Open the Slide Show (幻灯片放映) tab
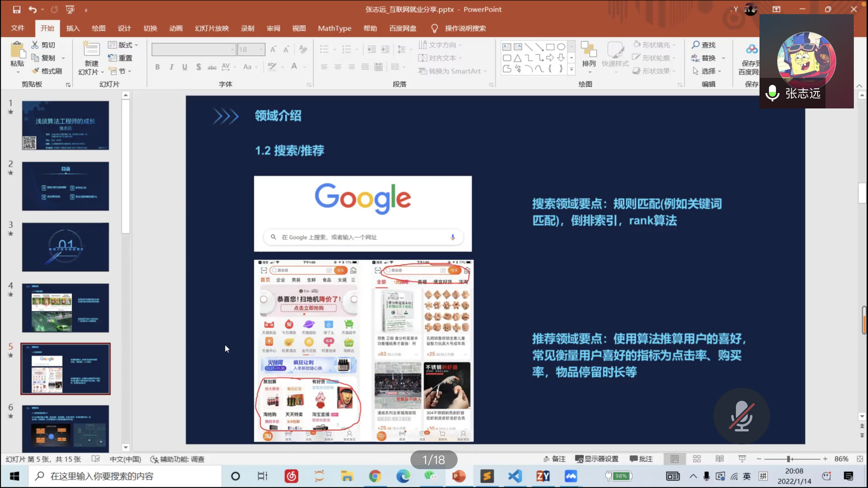868x488 pixels. pos(211,28)
